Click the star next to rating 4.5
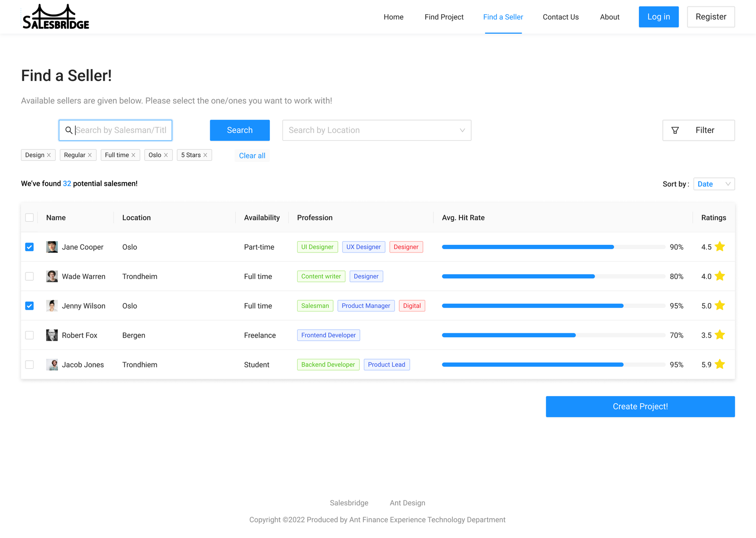 pyautogui.click(x=720, y=246)
